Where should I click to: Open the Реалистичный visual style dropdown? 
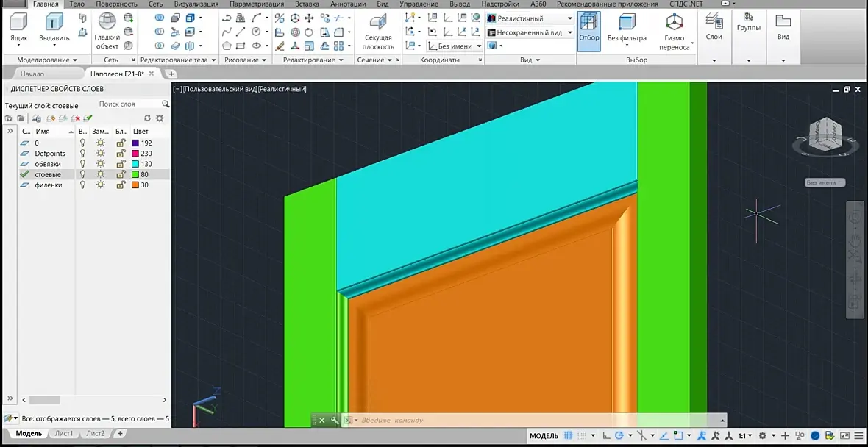[x=530, y=18]
